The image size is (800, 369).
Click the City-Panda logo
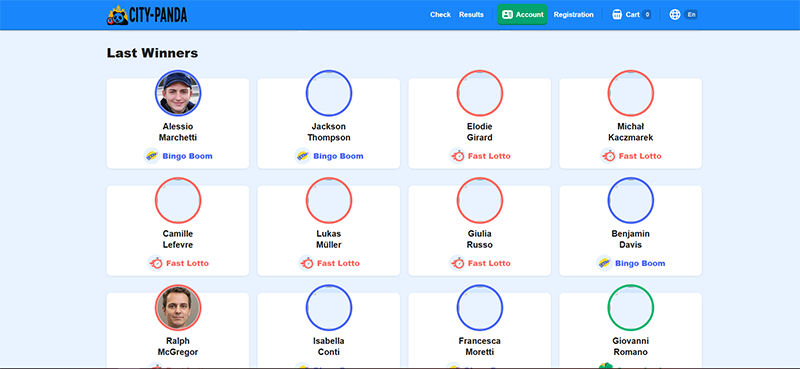(147, 15)
